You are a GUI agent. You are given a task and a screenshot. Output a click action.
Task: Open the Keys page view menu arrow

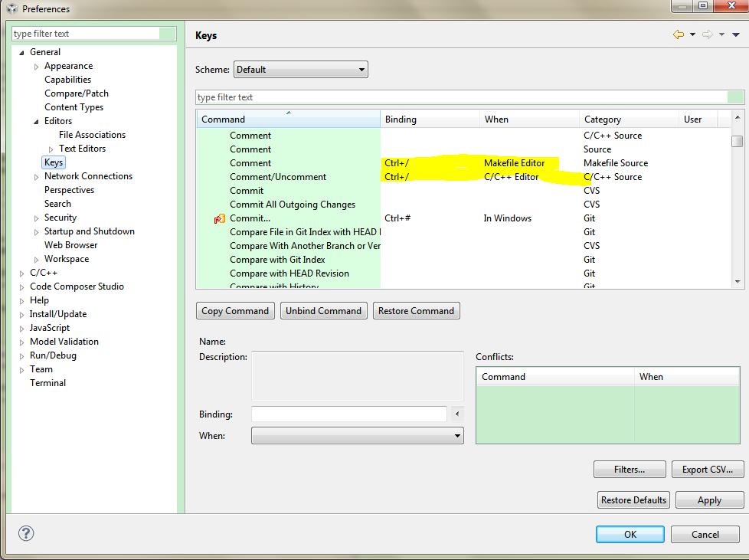[x=736, y=34]
